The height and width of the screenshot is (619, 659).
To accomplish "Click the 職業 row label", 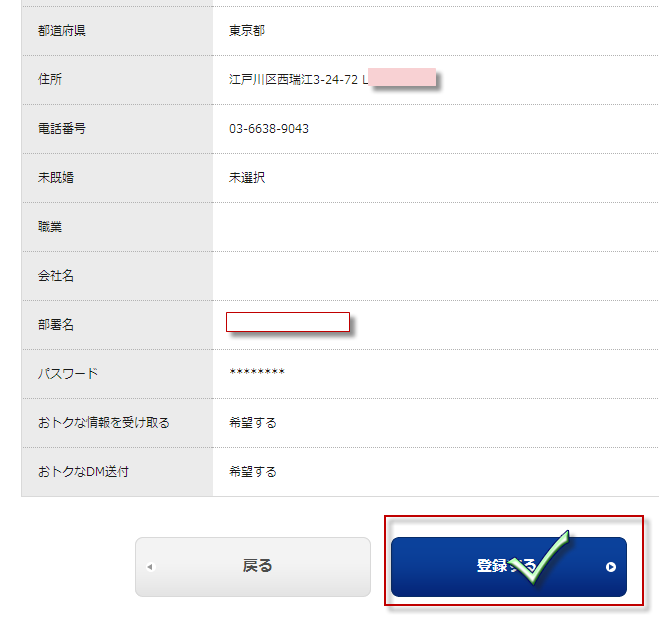I will [50, 227].
